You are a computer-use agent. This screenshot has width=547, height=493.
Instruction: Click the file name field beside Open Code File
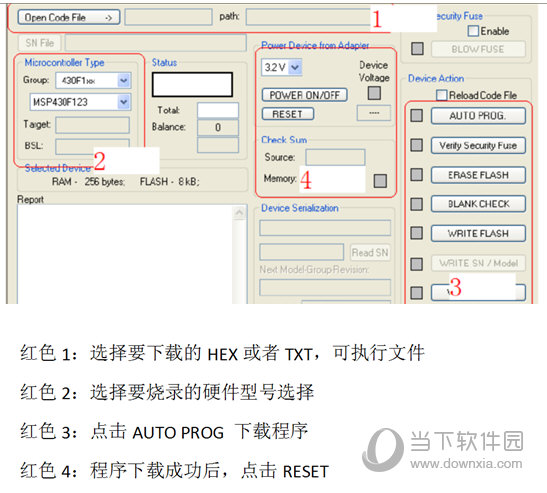pyautogui.click(x=168, y=17)
